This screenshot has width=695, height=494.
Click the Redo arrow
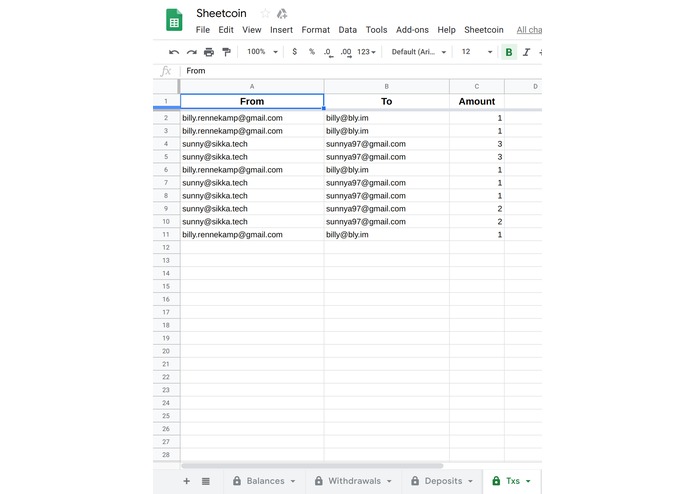pyautogui.click(x=191, y=52)
